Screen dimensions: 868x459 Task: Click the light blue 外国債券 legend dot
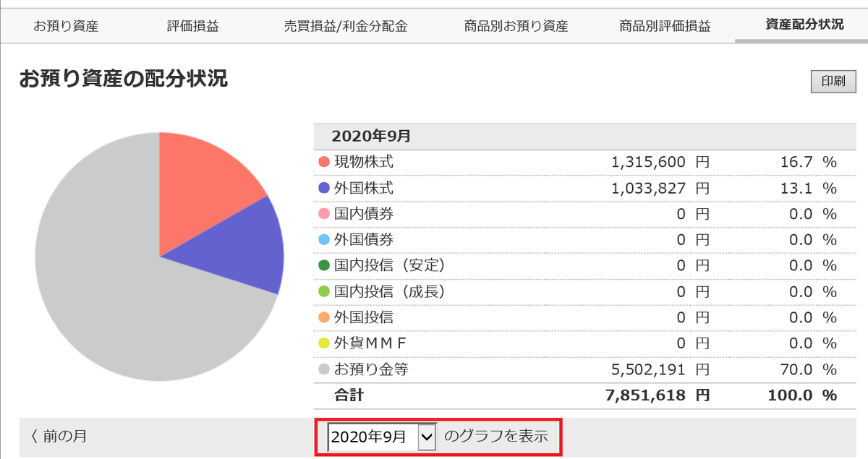pyautogui.click(x=324, y=239)
